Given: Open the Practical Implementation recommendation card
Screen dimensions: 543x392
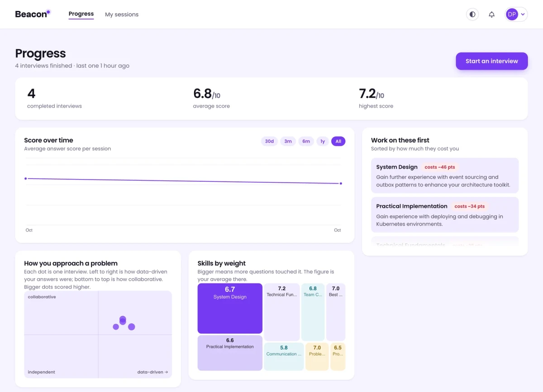Looking at the screenshot, I should click(445, 215).
